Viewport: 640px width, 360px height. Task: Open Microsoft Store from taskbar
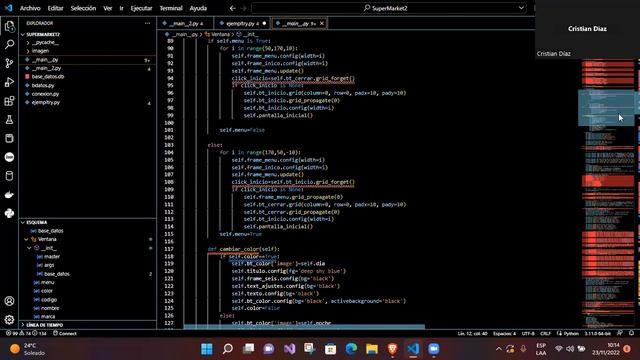coord(331,349)
